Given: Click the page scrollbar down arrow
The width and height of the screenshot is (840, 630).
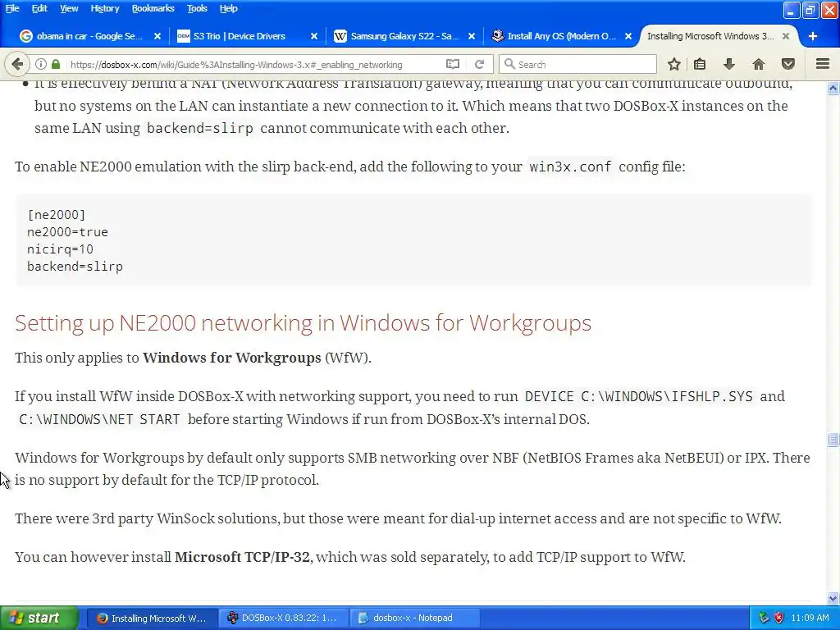Looking at the screenshot, I should [833, 598].
